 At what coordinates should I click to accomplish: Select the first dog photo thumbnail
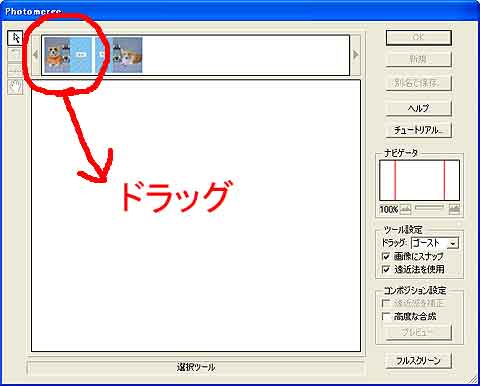point(68,55)
